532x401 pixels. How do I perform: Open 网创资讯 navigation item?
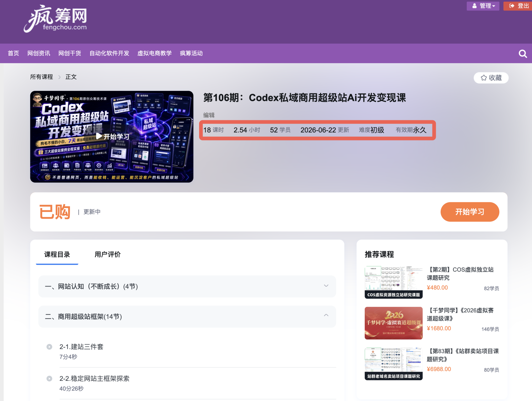[x=39, y=53]
